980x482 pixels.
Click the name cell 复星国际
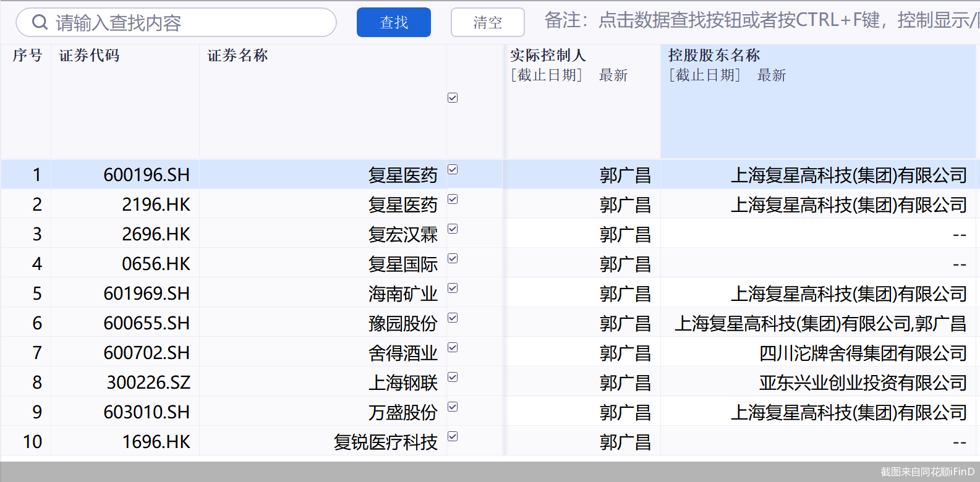[x=323, y=264]
